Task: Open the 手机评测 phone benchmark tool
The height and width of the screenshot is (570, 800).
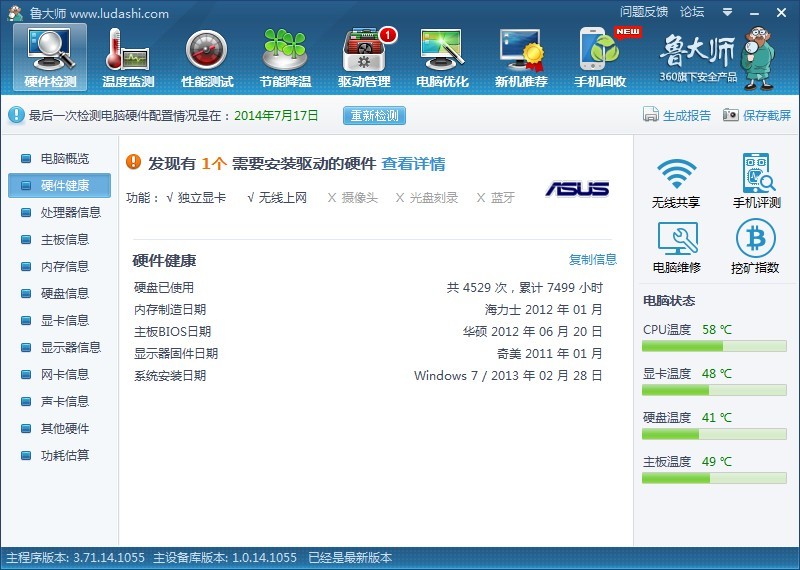Action: pyautogui.click(x=757, y=181)
